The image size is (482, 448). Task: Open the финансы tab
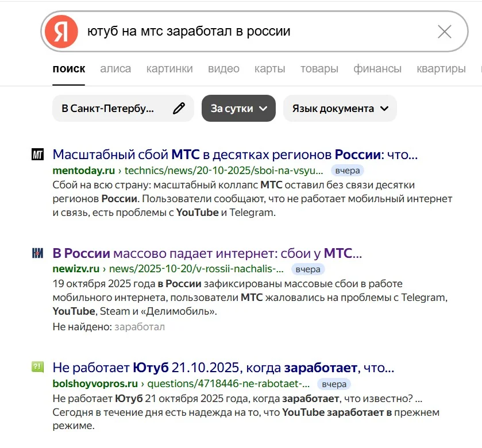click(377, 69)
